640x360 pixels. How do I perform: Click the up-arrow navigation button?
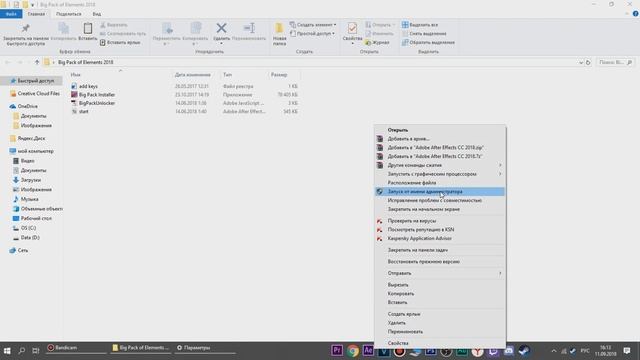[x=37, y=62]
